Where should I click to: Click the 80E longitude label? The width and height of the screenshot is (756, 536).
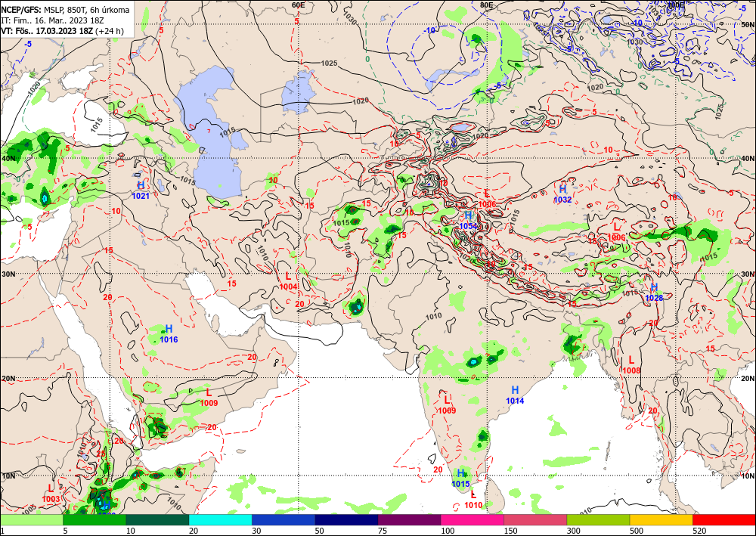pyautogui.click(x=486, y=5)
